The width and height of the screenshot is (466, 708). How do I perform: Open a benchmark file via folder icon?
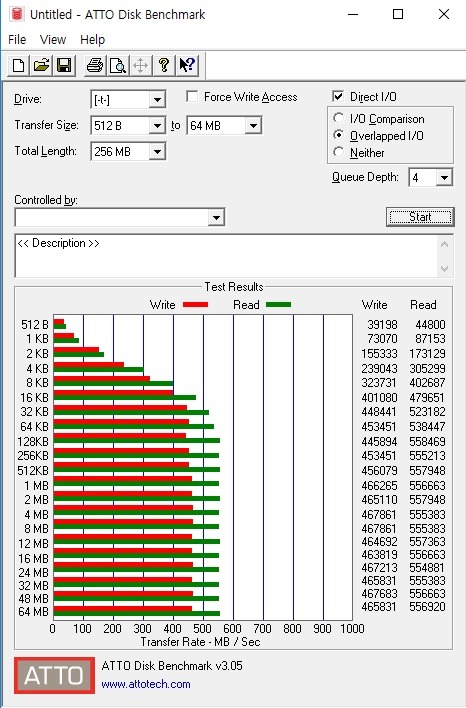[x=41, y=65]
